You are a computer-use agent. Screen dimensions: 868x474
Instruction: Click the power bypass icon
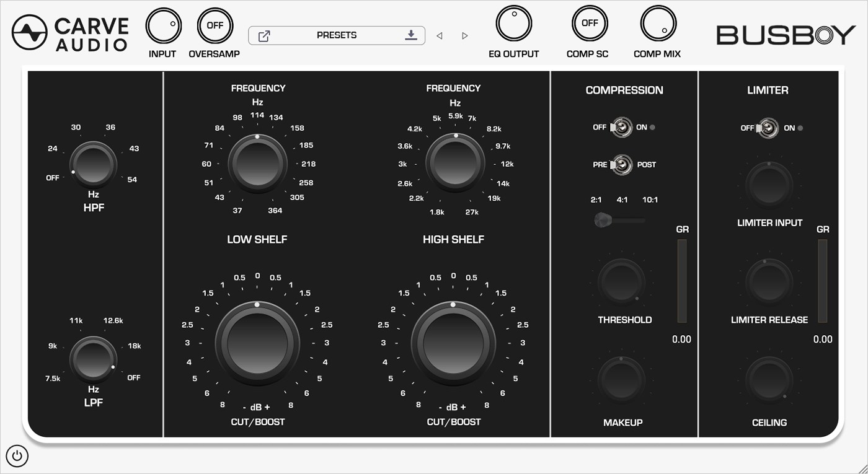17,457
